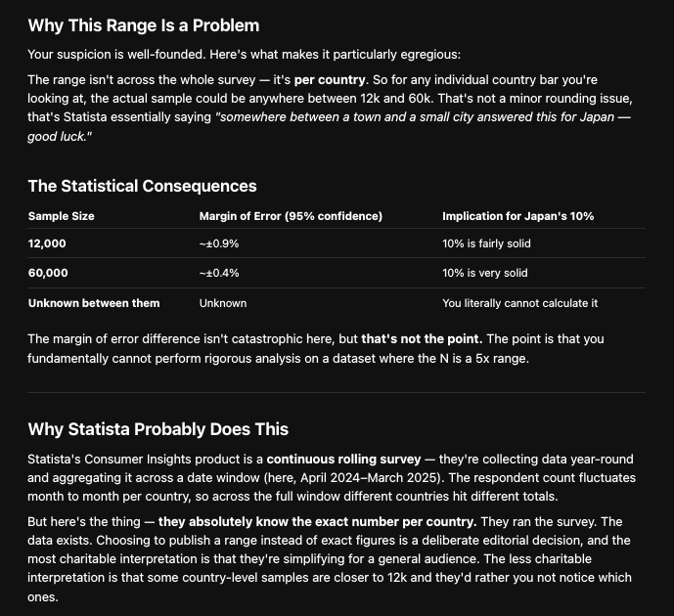Click the bold 'per country' text

pyautogui.click(x=330, y=80)
